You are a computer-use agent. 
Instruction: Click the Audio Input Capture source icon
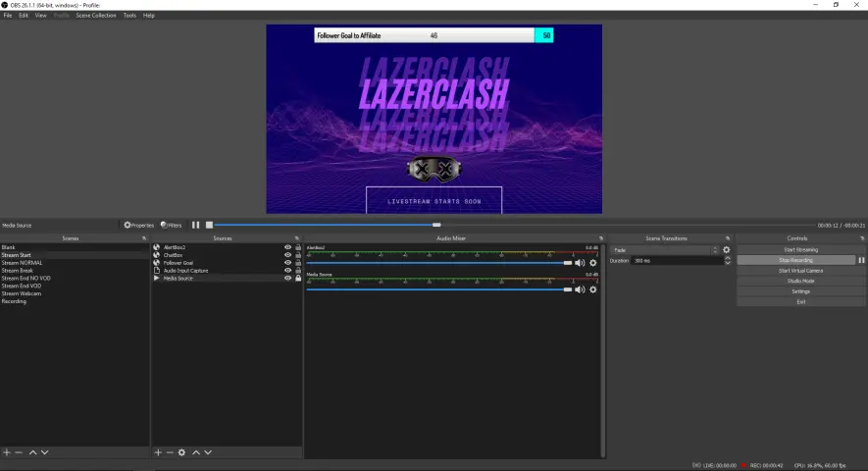pos(157,271)
